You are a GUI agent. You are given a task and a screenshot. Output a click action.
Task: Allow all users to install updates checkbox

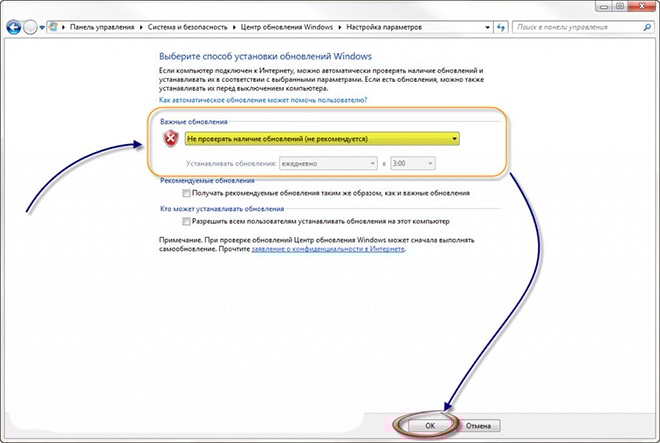click(x=187, y=220)
